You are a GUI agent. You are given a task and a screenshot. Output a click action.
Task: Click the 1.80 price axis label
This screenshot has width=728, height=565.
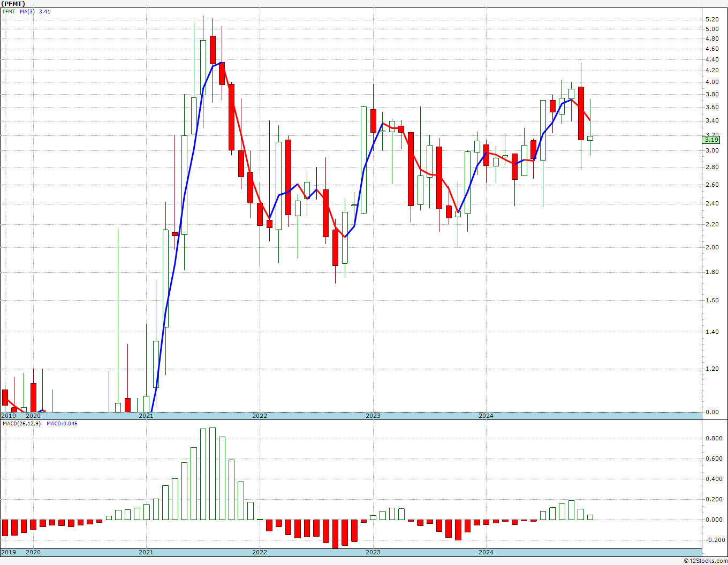712,272
